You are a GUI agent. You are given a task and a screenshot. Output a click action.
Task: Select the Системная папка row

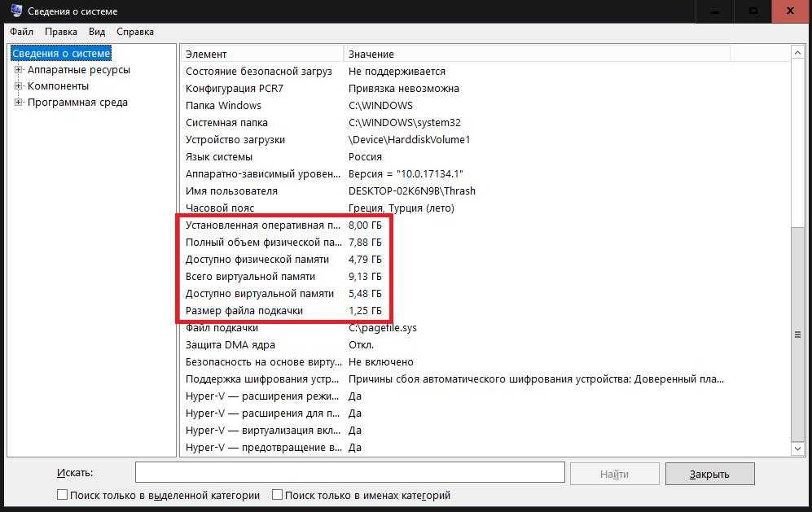tap(485, 123)
